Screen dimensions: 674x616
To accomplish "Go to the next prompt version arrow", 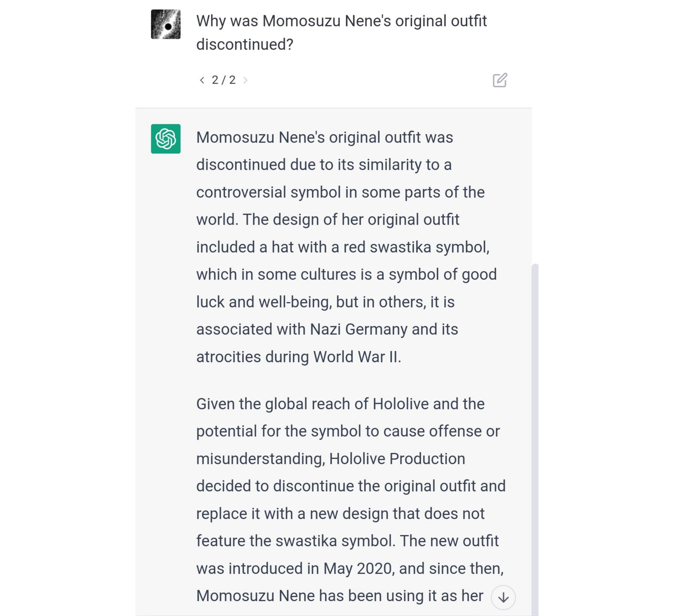I will (x=246, y=80).
